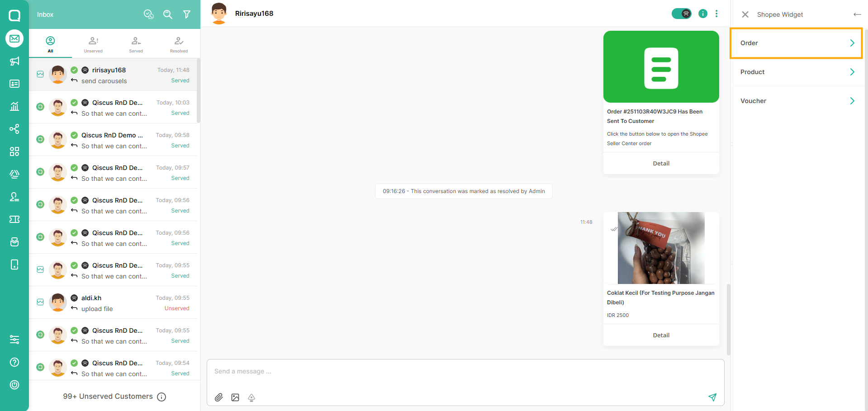Open the three-dot menu in chat header
Image resolution: width=868 pixels, height=411 pixels.
pos(716,14)
